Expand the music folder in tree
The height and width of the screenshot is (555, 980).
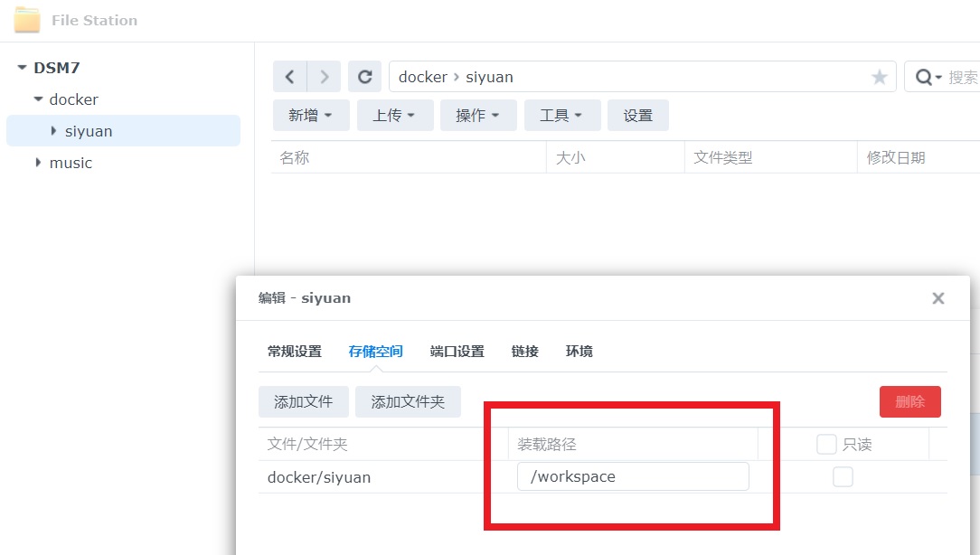38,163
